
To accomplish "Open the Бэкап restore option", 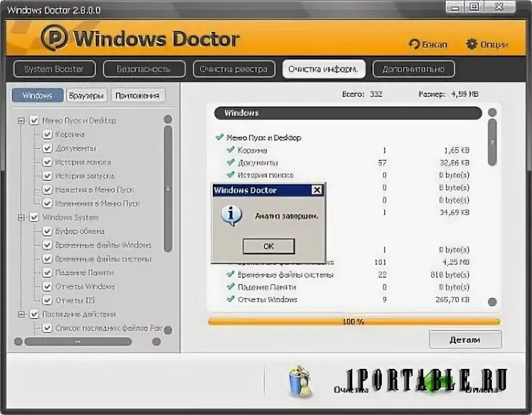I will (x=428, y=44).
